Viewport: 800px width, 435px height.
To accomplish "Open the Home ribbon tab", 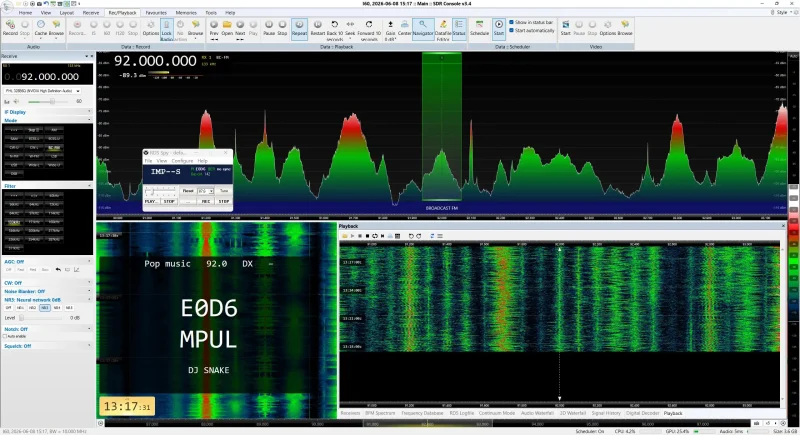I will click(x=26, y=13).
